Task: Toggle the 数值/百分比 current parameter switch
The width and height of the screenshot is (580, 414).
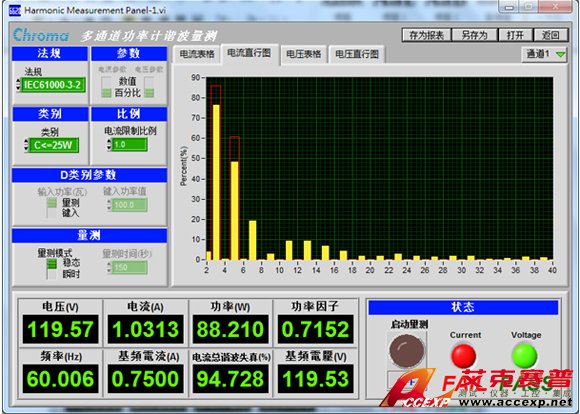Action: pyautogui.click(x=106, y=87)
